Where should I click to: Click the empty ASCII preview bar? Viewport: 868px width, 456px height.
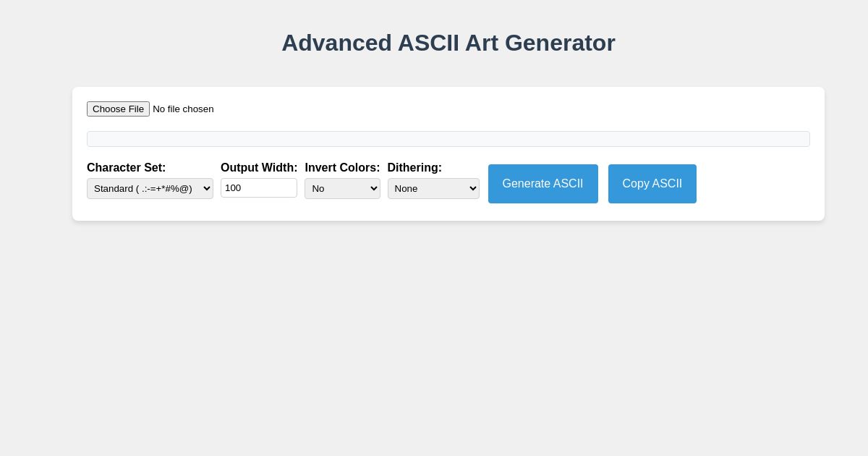(x=448, y=138)
